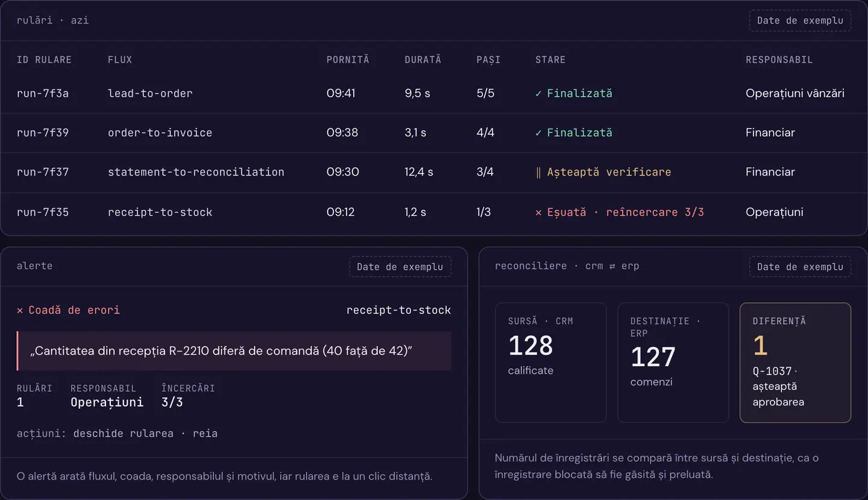Click the DURATĂ column header

coord(423,60)
